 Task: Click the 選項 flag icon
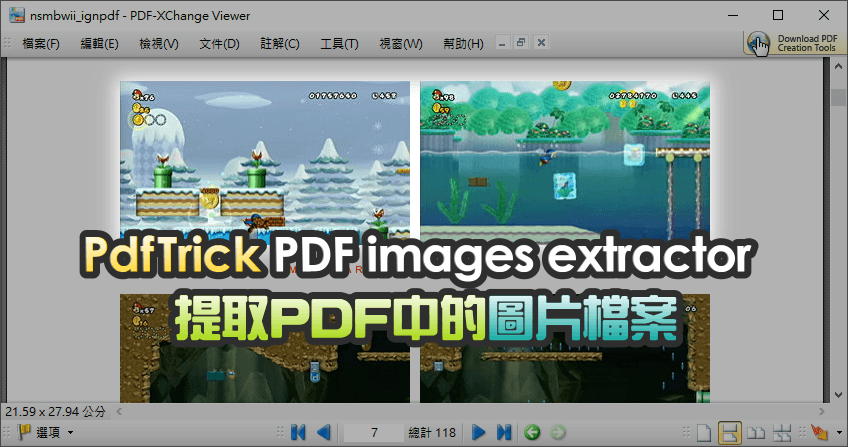(x=24, y=432)
